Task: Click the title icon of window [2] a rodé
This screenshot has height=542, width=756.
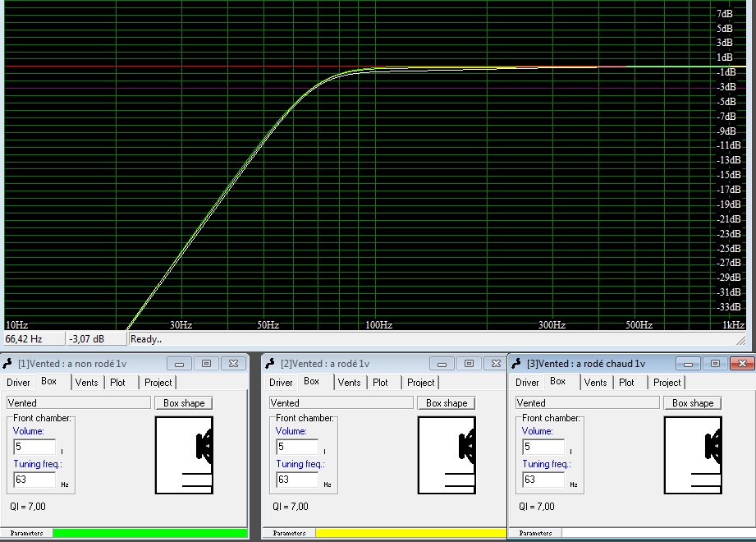Action: (x=272, y=364)
